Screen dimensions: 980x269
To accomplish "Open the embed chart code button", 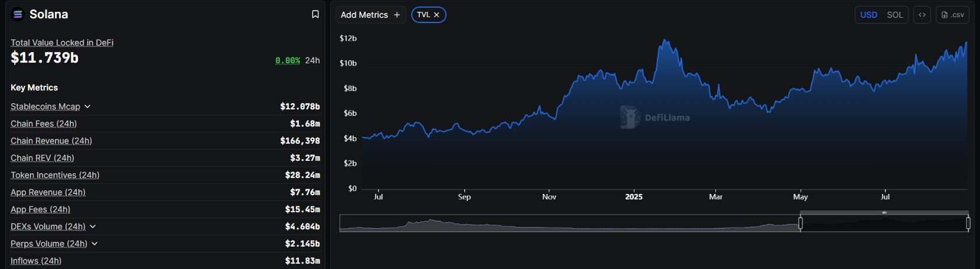I will click(x=922, y=15).
